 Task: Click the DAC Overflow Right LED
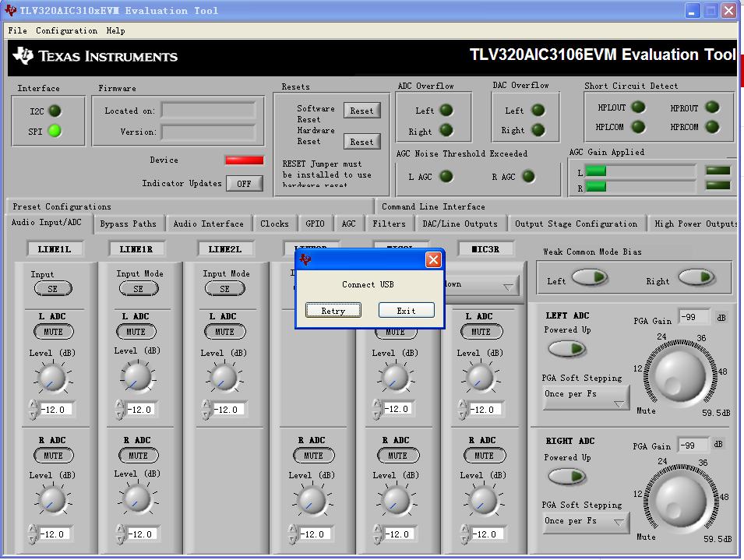click(x=538, y=129)
